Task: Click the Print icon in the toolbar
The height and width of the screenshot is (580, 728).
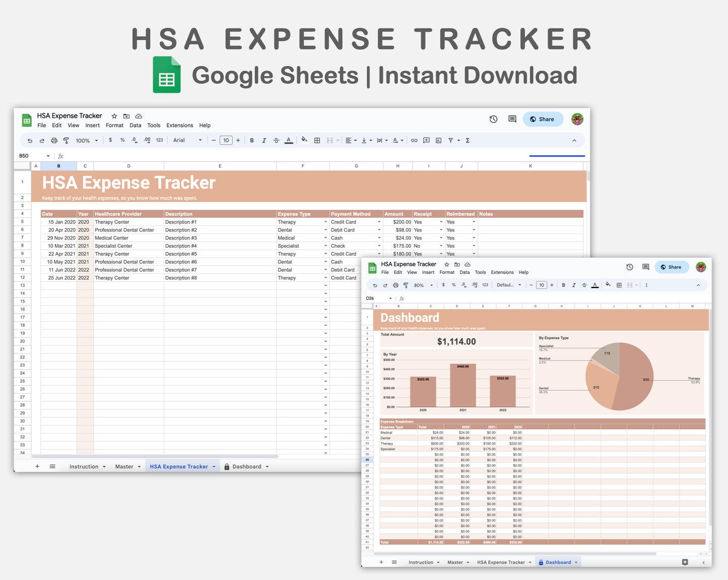Action: click(54, 140)
